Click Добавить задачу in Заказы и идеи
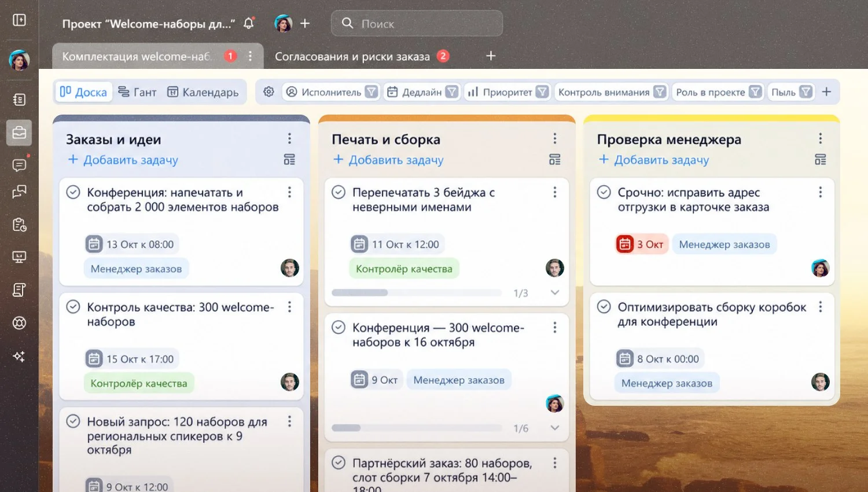868x492 pixels. click(x=123, y=160)
